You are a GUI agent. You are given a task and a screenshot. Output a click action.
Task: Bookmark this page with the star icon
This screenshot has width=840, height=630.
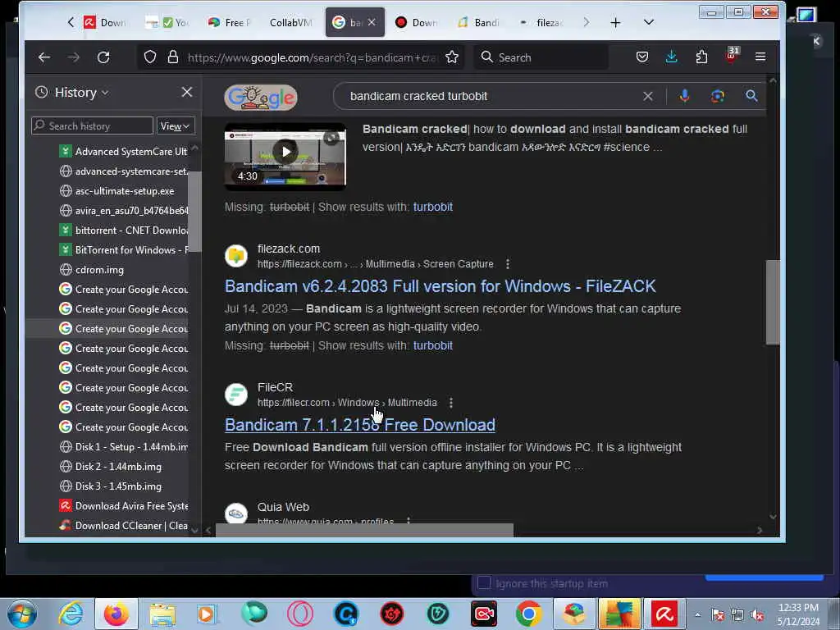[452, 57]
